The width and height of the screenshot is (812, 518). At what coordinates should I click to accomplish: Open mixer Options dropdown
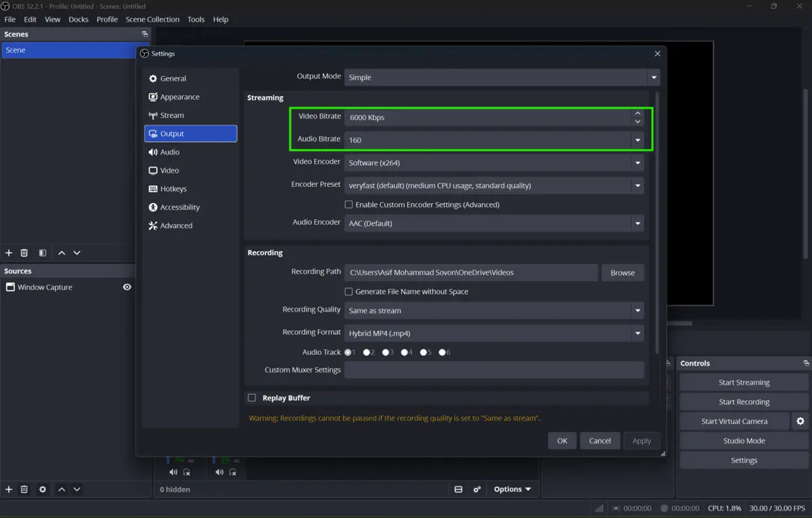(x=512, y=489)
